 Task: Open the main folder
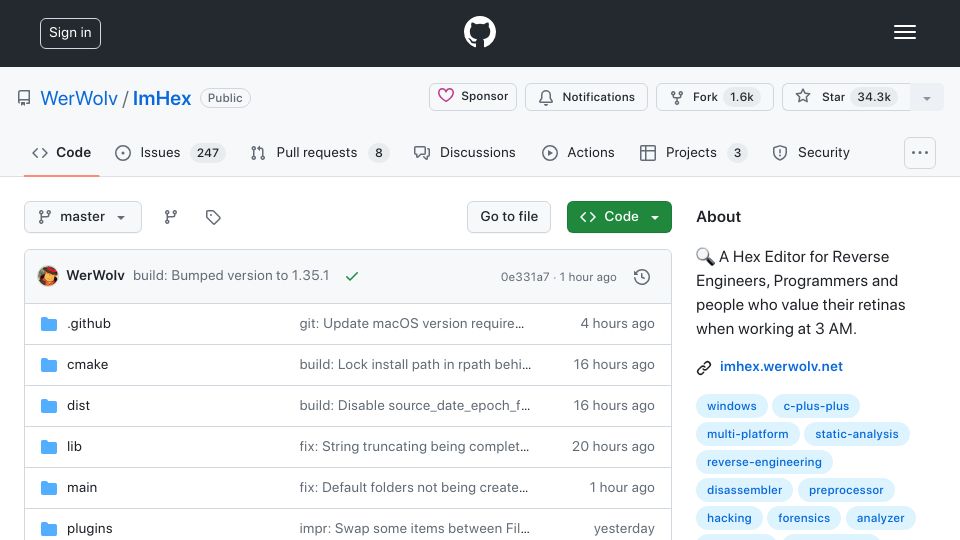pyautogui.click(x=82, y=487)
